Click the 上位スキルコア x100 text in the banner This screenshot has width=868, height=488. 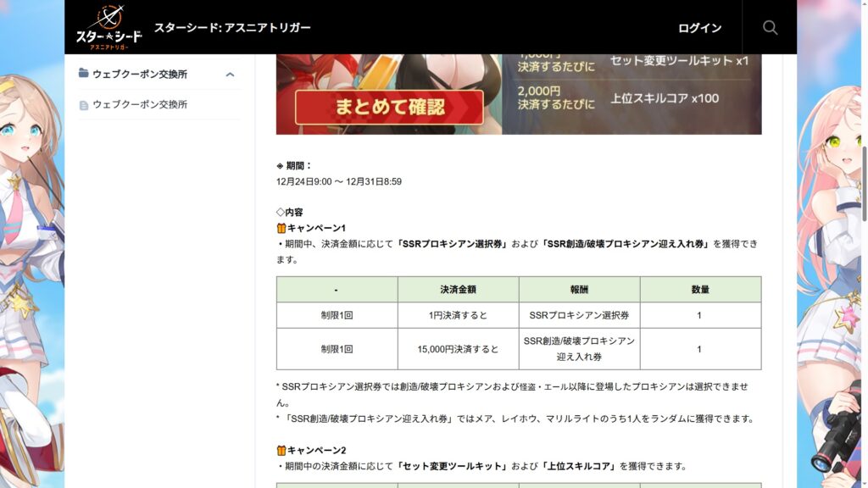point(664,98)
